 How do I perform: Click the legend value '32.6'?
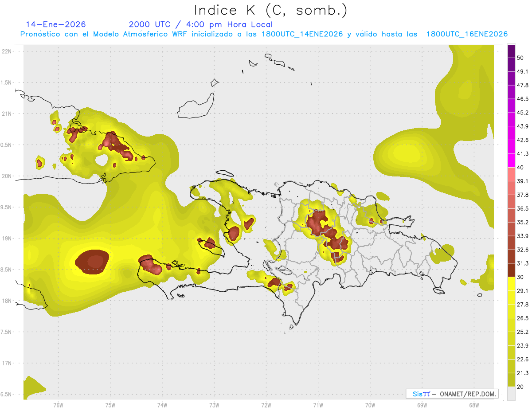[x=523, y=250]
